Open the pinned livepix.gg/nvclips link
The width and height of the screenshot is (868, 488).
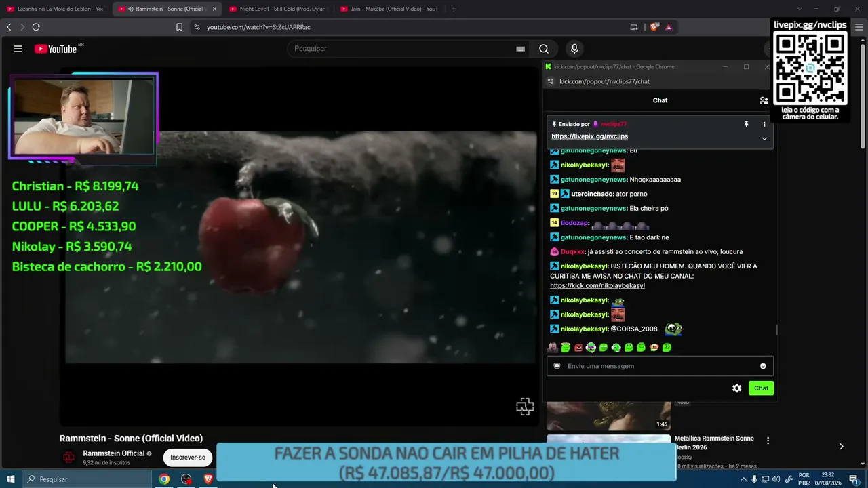(589, 136)
